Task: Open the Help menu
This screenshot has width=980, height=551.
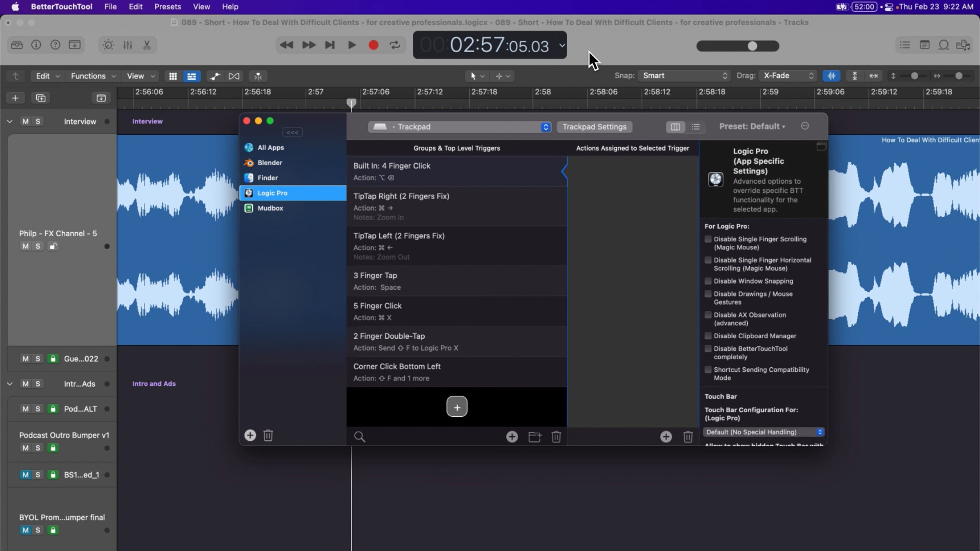Action: tap(230, 7)
